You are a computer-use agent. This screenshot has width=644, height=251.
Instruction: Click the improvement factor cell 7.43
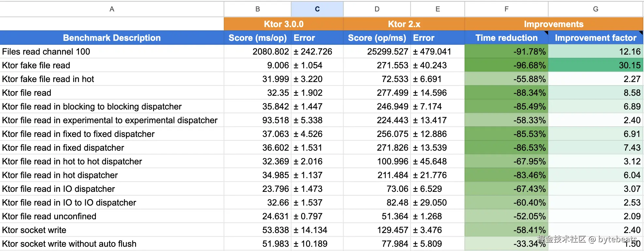(x=595, y=148)
